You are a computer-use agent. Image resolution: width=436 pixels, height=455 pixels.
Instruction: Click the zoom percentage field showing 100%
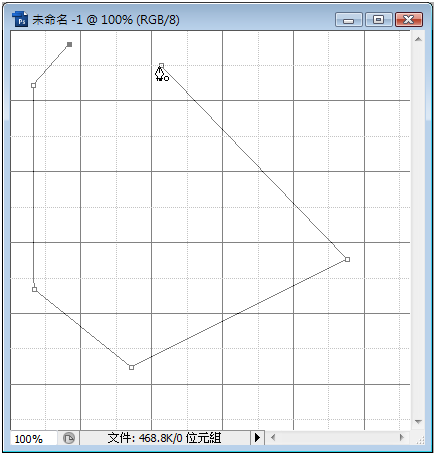[x=33, y=438]
